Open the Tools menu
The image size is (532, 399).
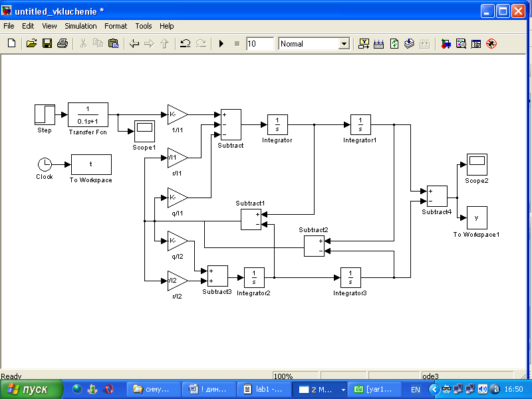[143, 26]
